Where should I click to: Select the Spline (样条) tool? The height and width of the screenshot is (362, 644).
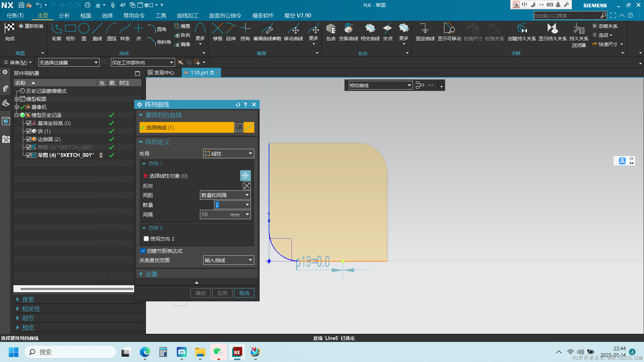(x=125, y=32)
